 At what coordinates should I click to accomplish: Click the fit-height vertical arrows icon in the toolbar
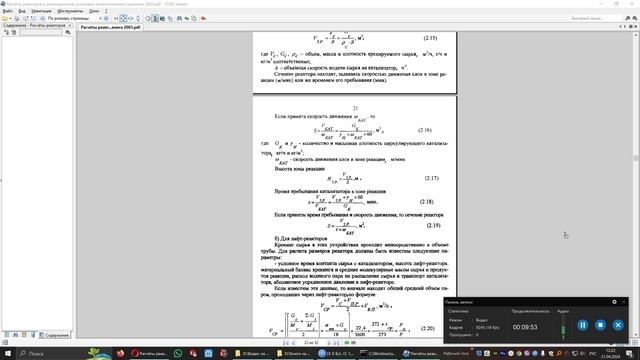[x=138, y=18]
